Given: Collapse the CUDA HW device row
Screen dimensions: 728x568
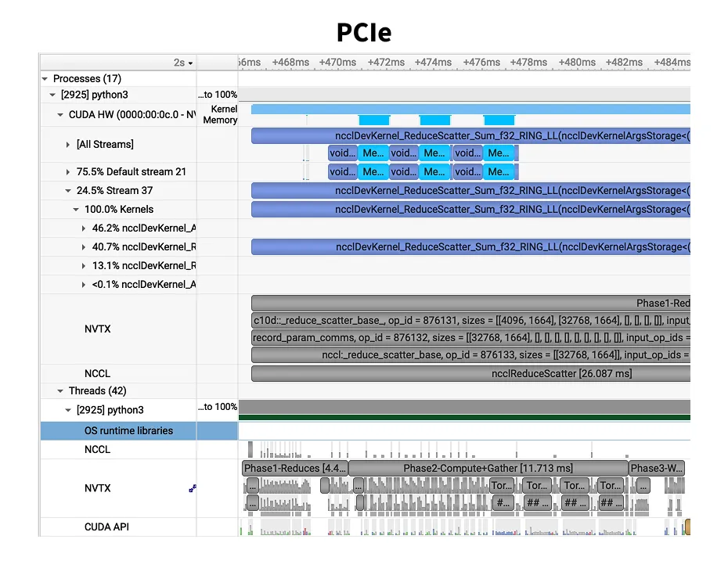Looking at the screenshot, I should point(59,114).
